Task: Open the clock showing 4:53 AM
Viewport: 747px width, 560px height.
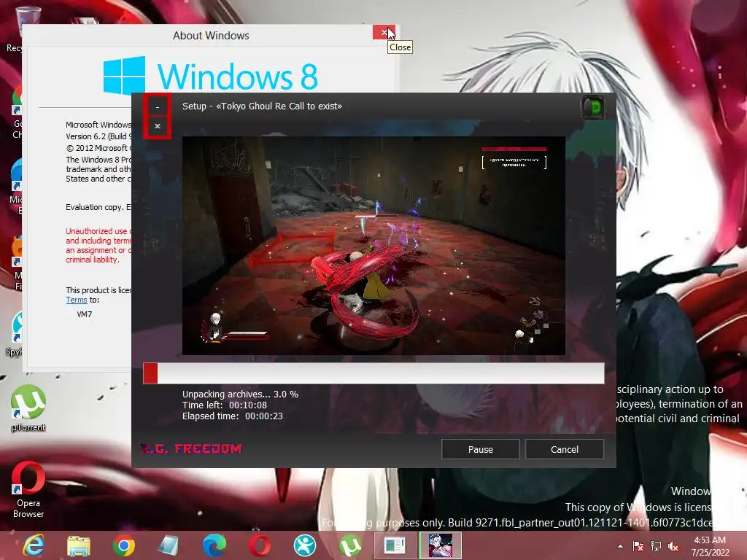Action: (x=710, y=545)
